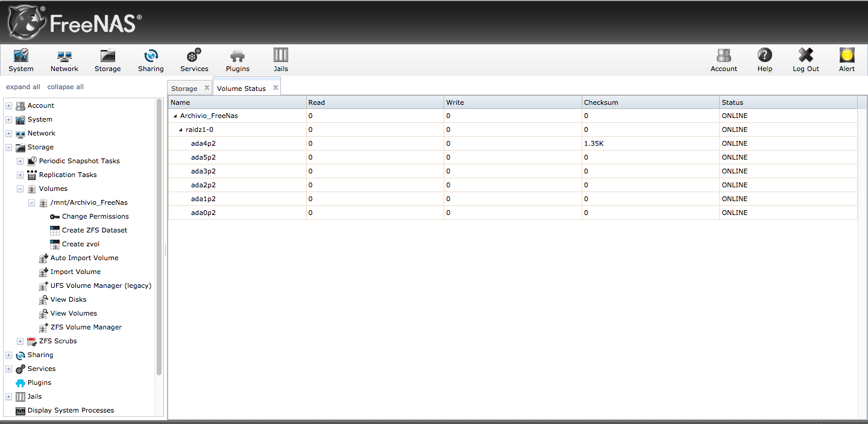
Task: Select the ada2p2 disk row
Action: (x=512, y=185)
